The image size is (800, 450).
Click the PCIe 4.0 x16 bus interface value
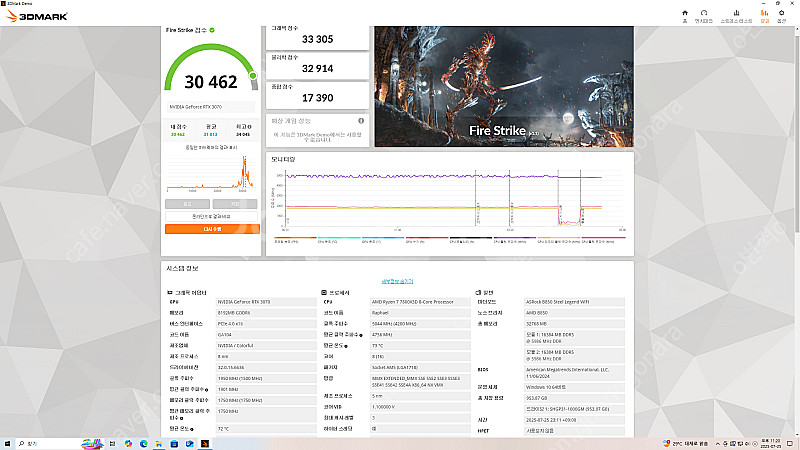pos(266,324)
